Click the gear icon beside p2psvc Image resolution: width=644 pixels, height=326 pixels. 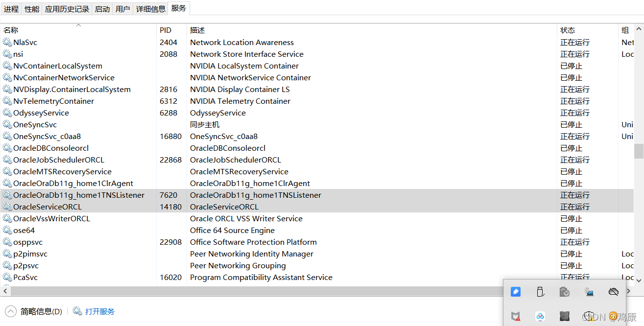7,266
